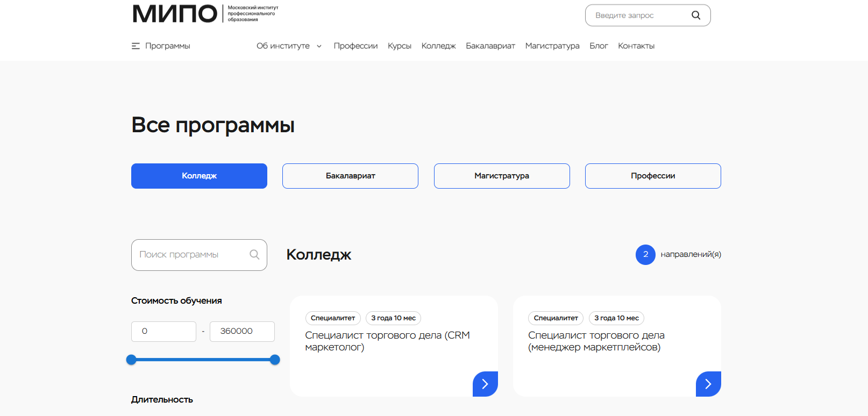
Task: Open the Контакты page
Action: tap(636, 46)
